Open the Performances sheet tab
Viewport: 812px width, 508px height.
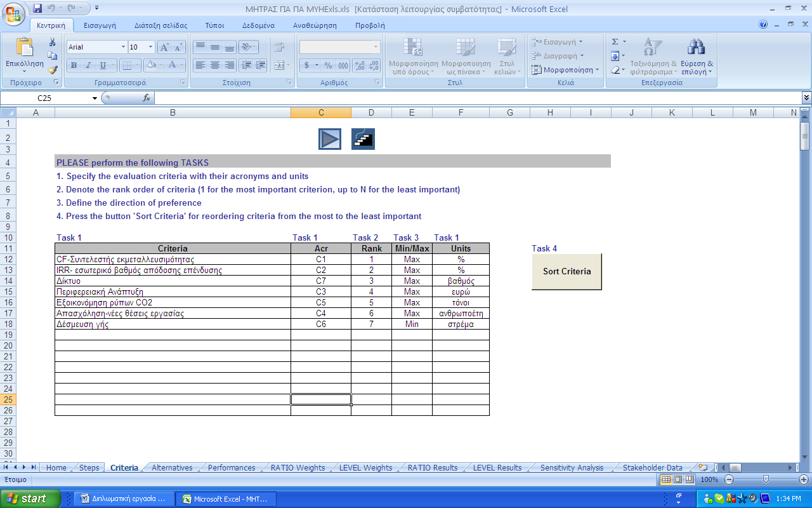click(x=232, y=467)
